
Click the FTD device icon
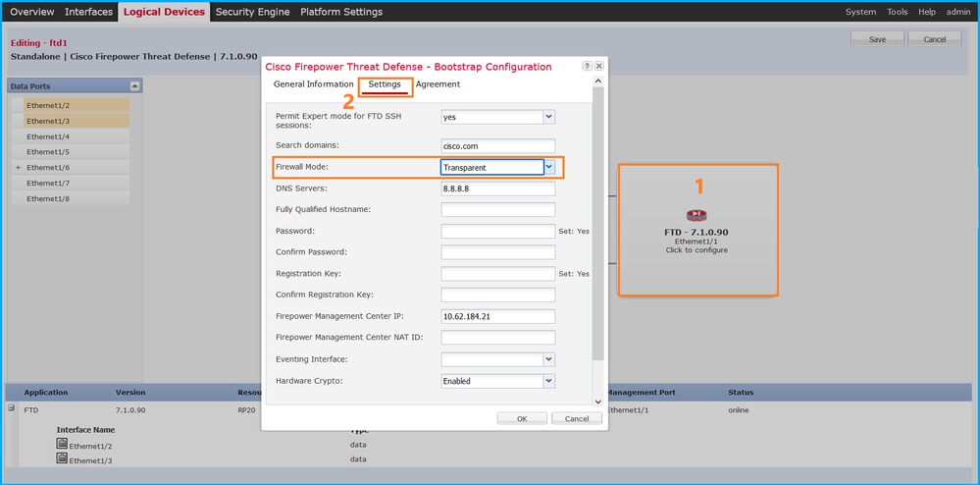[x=696, y=216]
